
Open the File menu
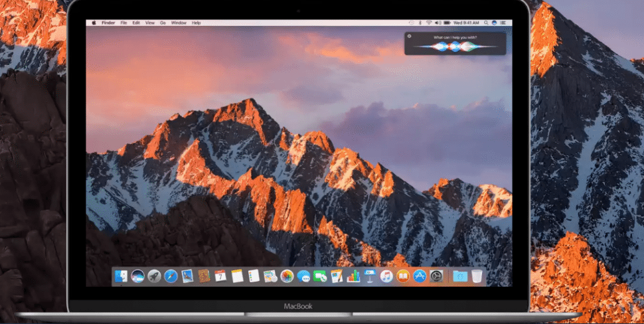pyautogui.click(x=123, y=23)
